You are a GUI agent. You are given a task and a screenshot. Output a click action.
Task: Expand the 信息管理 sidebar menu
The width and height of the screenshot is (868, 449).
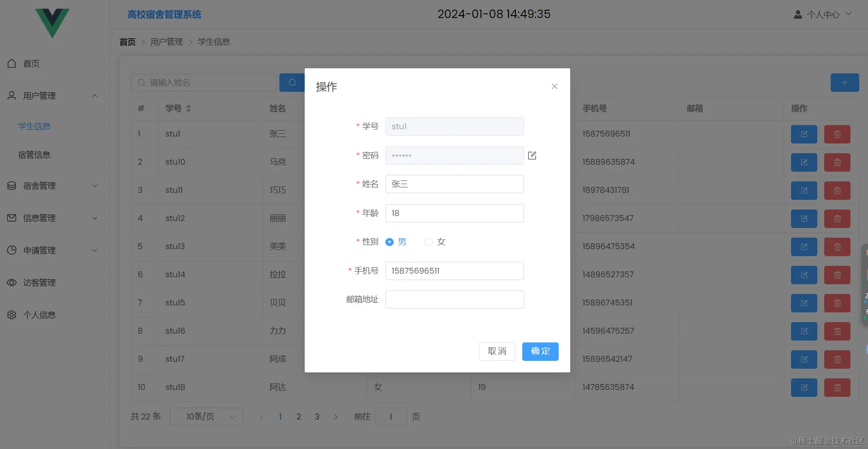55,218
